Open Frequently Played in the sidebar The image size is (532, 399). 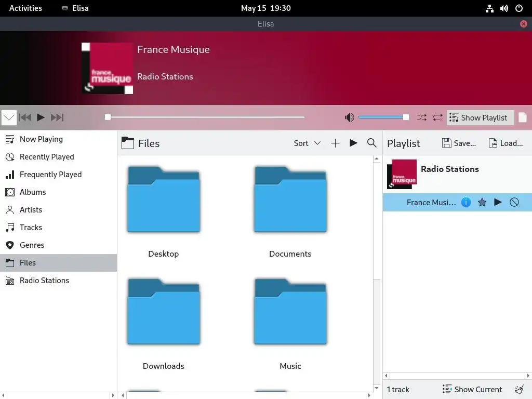(58, 175)
